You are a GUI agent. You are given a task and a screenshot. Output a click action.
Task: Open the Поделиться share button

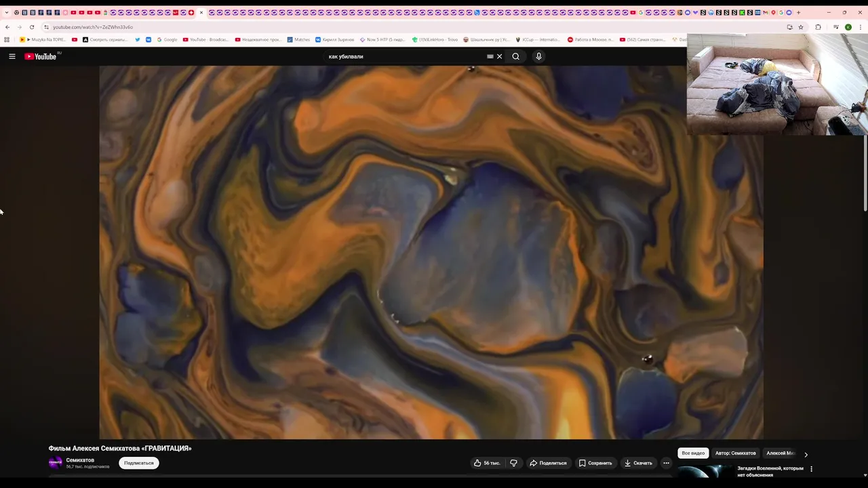(x=548, y=463)
